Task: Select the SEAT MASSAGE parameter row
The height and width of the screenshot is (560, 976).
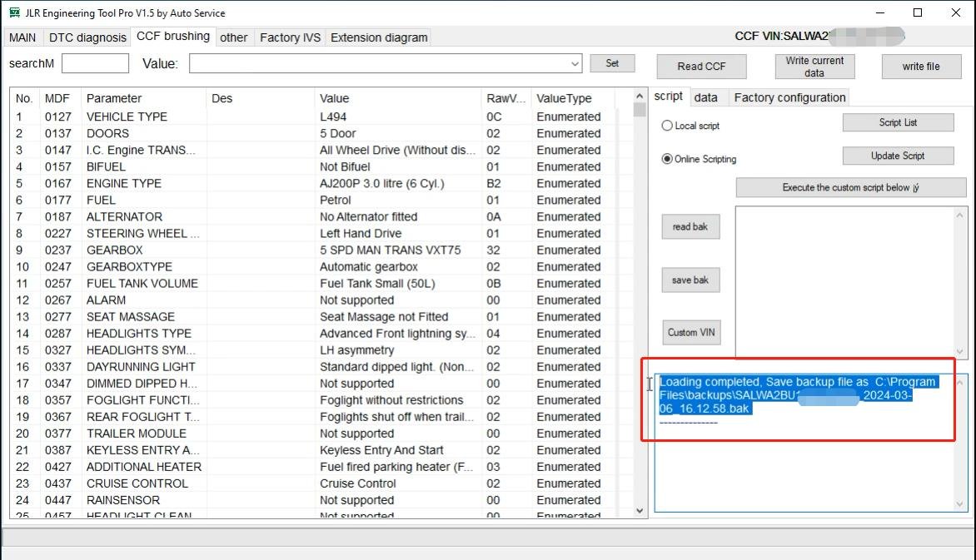Action: click(313, 317)
